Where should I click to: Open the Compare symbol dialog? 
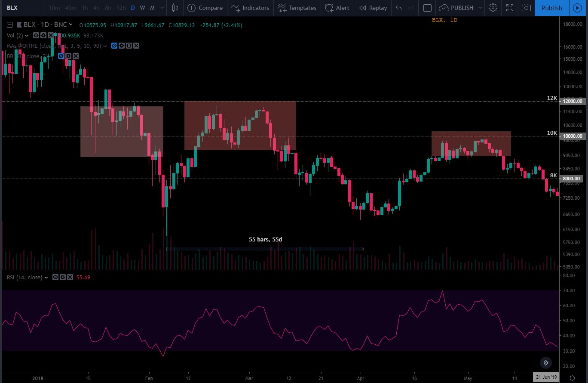[205, 8]
